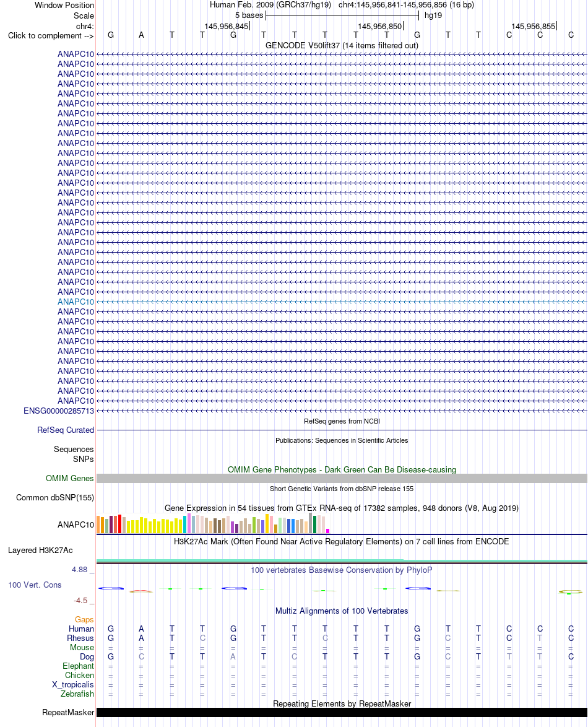The image size is (588, 727).
Task: Open '100 vertebrates Basewise Conservation by PhyloP' title
Action: click(x=342, y=570)
